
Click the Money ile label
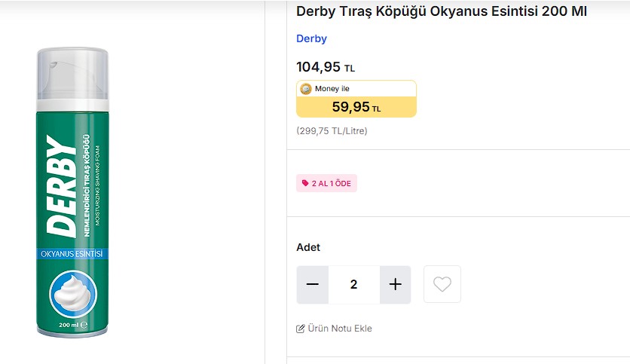tap(332, 89)
